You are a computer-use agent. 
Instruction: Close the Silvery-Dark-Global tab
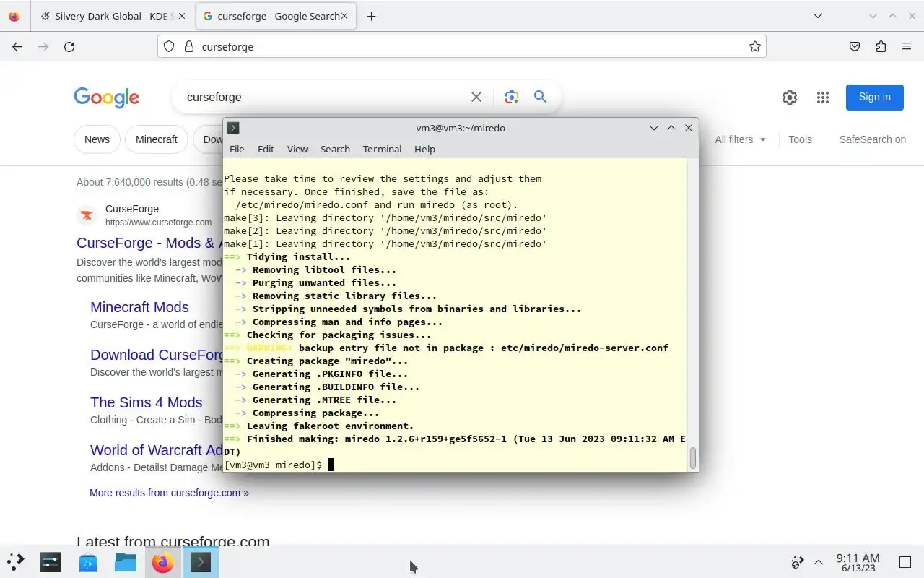181,16
